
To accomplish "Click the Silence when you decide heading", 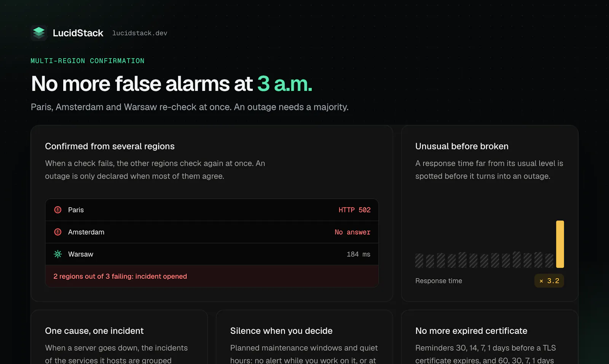I will click(x=281, y=331).
